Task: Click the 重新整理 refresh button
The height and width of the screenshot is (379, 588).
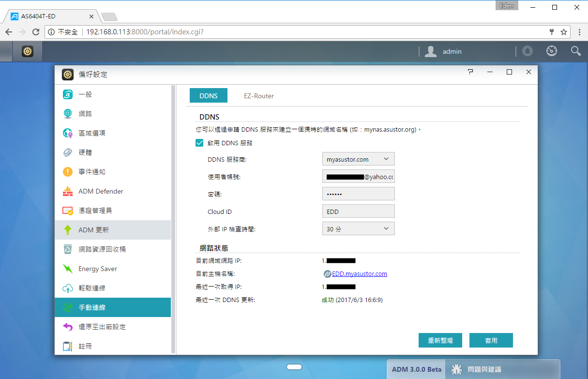Action: [x=440, y=340]
